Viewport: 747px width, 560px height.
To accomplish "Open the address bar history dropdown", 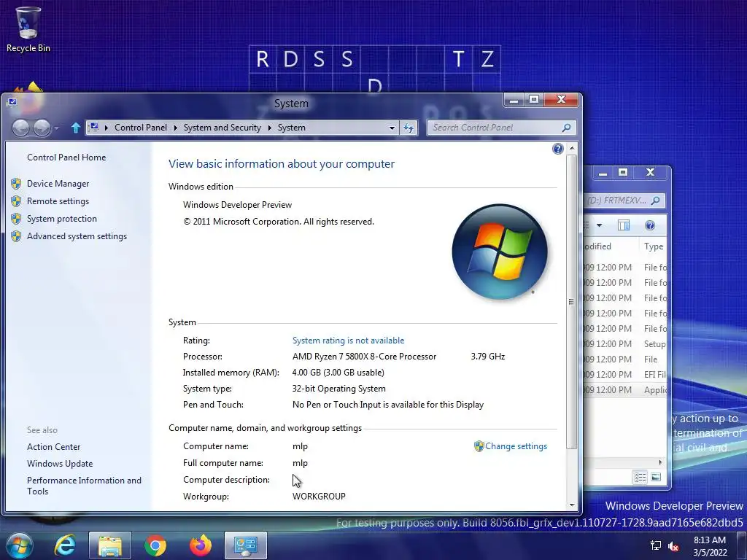I will [392, 128].
